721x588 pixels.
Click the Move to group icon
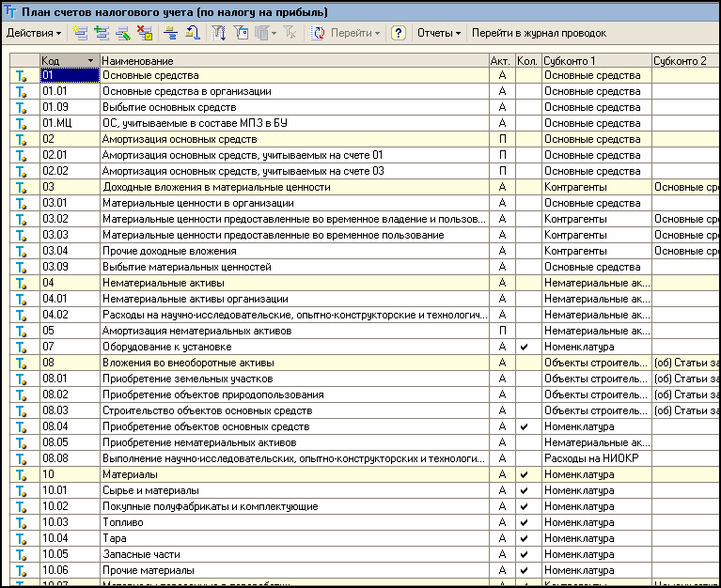click(192, 33)
